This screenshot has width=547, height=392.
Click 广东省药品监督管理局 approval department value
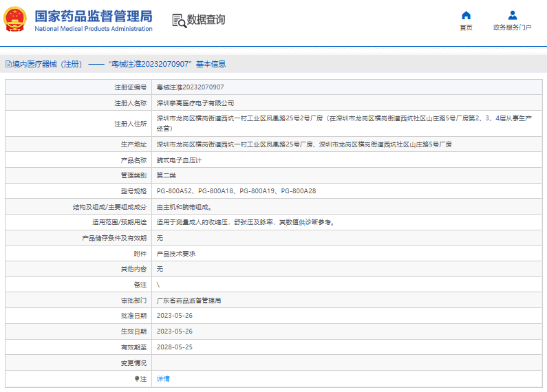[x=189, y=301]
